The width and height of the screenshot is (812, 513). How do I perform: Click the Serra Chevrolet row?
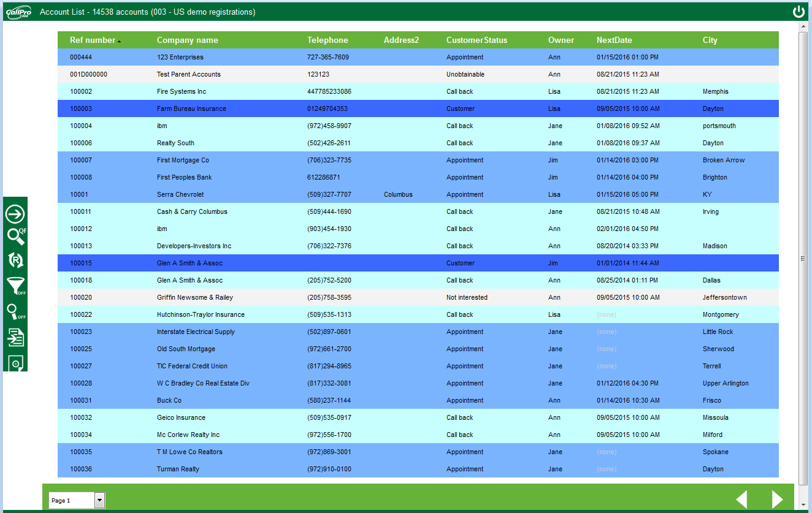[418, 194]
